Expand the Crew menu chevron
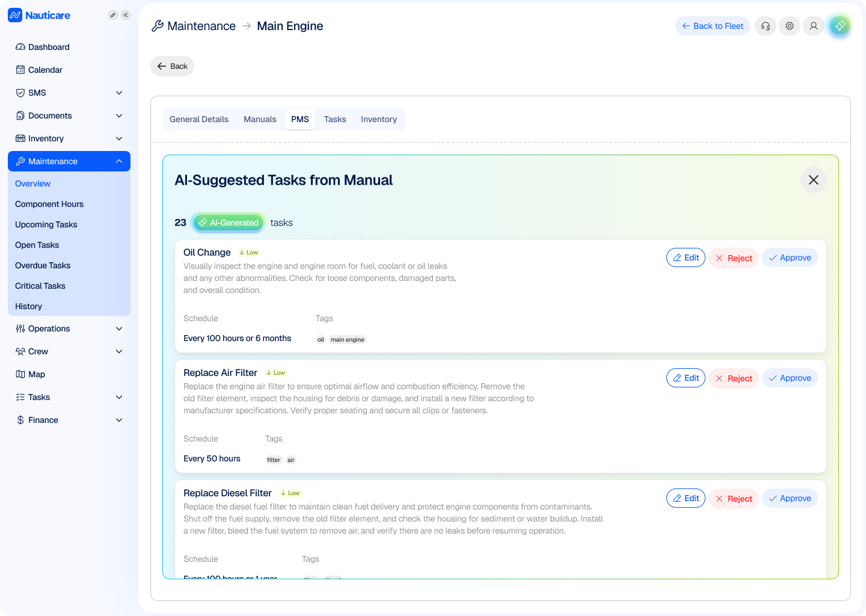The width and height of the screenshot is (866, 616). 119,351
